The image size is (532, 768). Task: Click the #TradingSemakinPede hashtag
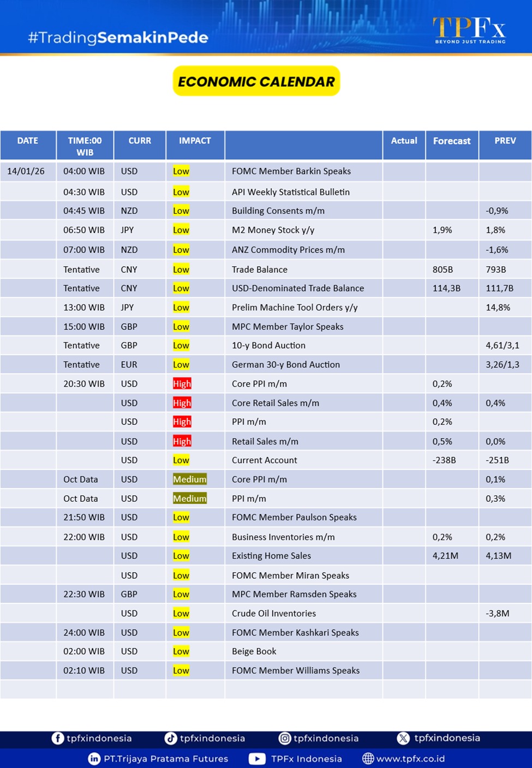[x=118, y=38]
